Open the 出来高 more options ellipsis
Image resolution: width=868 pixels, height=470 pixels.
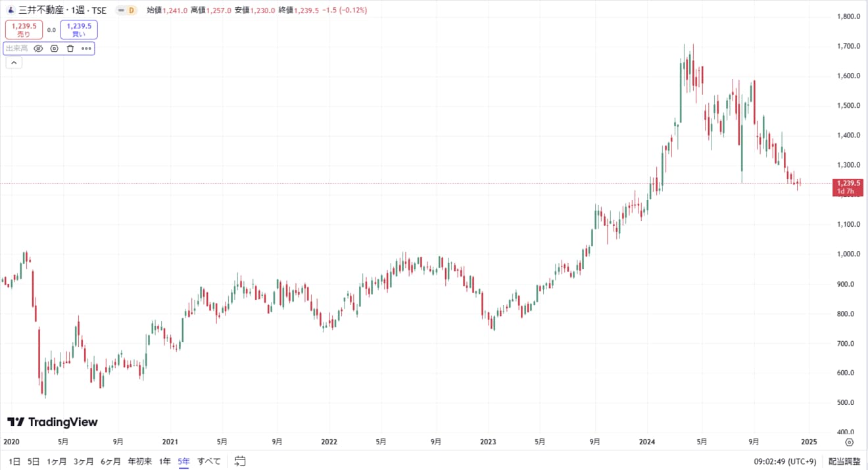(86, 49)
